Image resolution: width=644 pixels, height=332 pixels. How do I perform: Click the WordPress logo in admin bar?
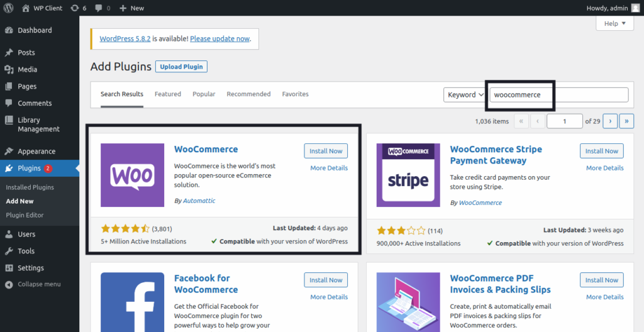click(9, 8)
